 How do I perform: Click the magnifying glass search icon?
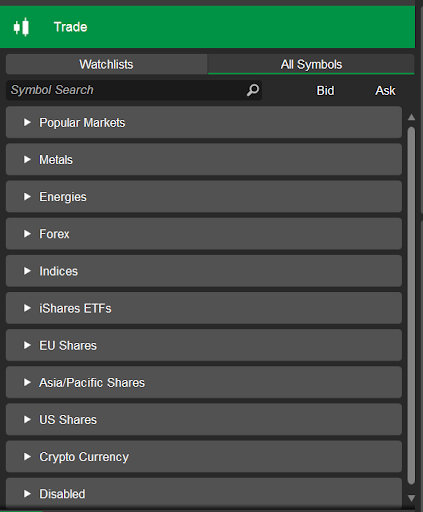(x=253, y=90)
